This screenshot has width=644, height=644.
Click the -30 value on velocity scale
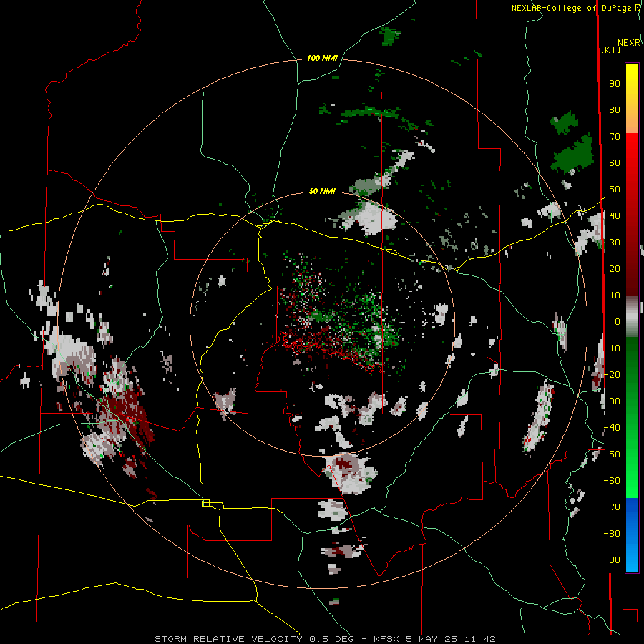click(x=612, y=401)
